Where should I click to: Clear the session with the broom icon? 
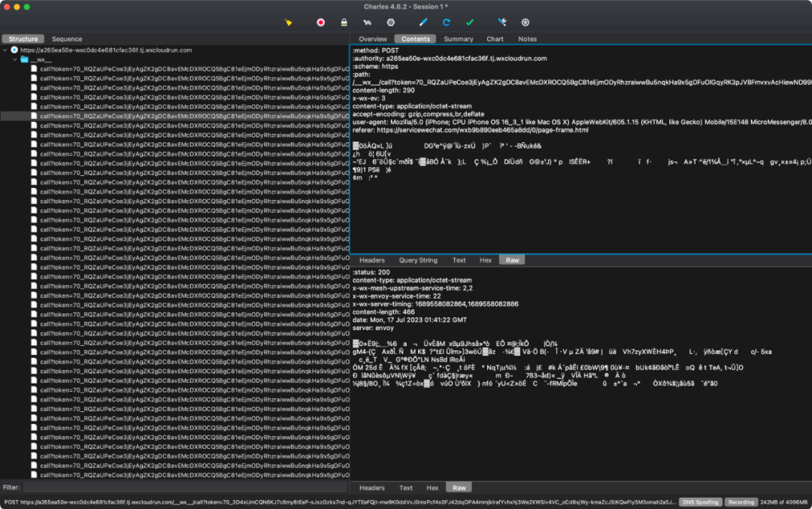click(x=289, y=23)
